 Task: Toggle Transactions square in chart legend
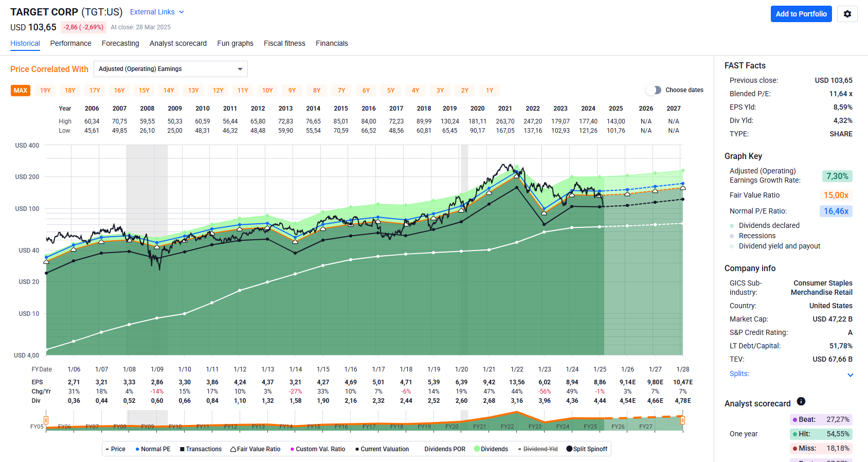pyautogui.click(x=182, y=449)
